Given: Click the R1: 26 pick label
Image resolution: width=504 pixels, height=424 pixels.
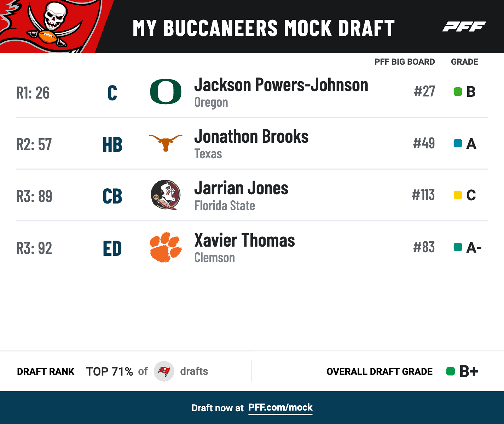Looking at the screenshot, I should (x=33, y=93).
